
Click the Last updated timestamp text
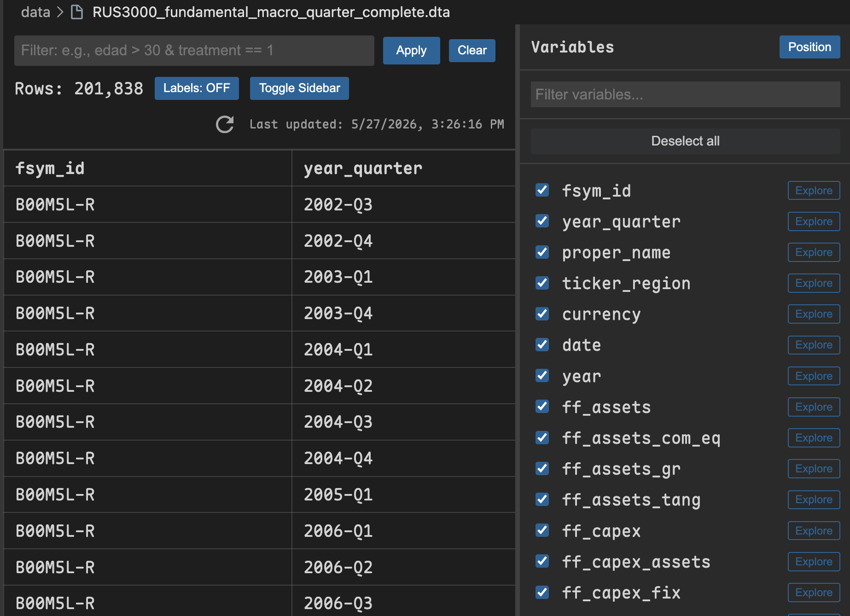click(x=377, y=124)
